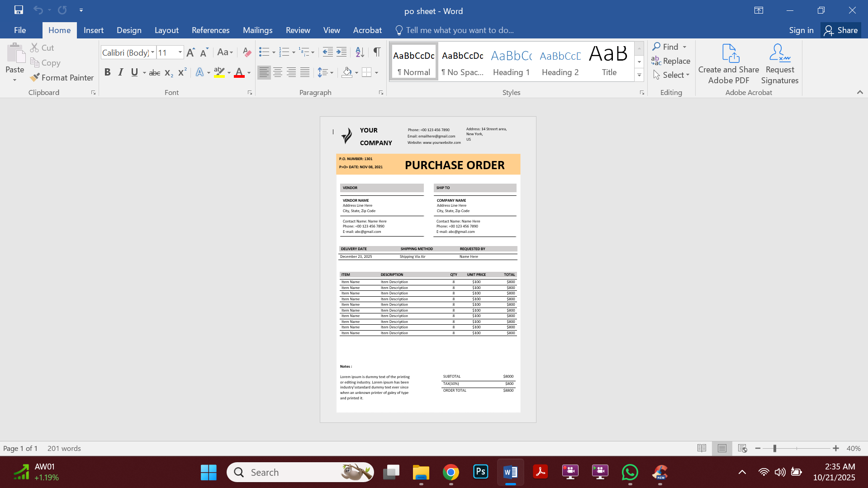Open Create and Share Adobe PDF
The image size is (868, 488).
click(x=728, y=63)
